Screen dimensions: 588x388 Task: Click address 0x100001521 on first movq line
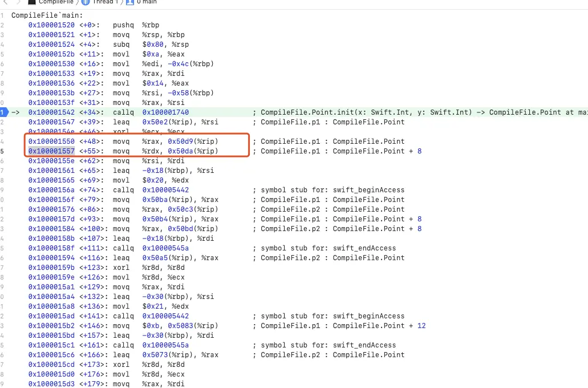pyautogui.click(x=51, y=35)
